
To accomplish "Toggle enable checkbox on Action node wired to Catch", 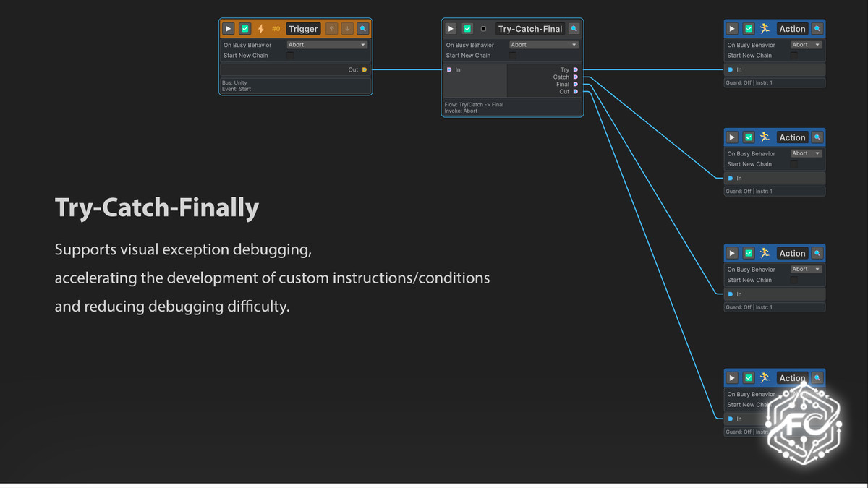I will point(749,137).
